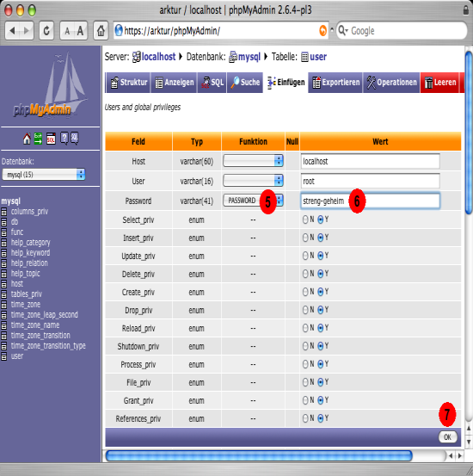Click the browser URL address field
473x476 pixels.
click(220, 31)
